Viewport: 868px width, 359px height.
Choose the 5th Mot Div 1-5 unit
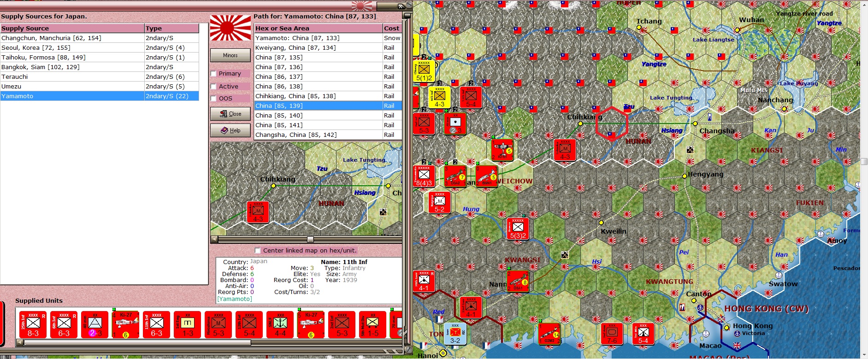tap(373, 325)
